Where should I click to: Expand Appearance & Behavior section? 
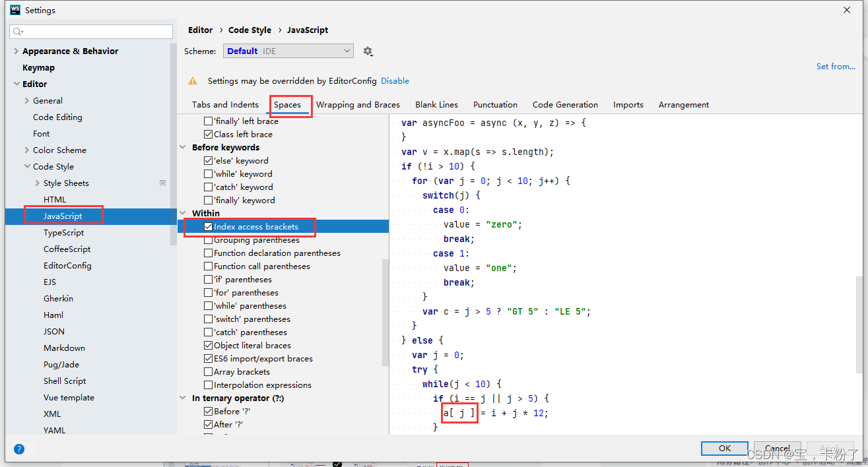click(17, 51)
